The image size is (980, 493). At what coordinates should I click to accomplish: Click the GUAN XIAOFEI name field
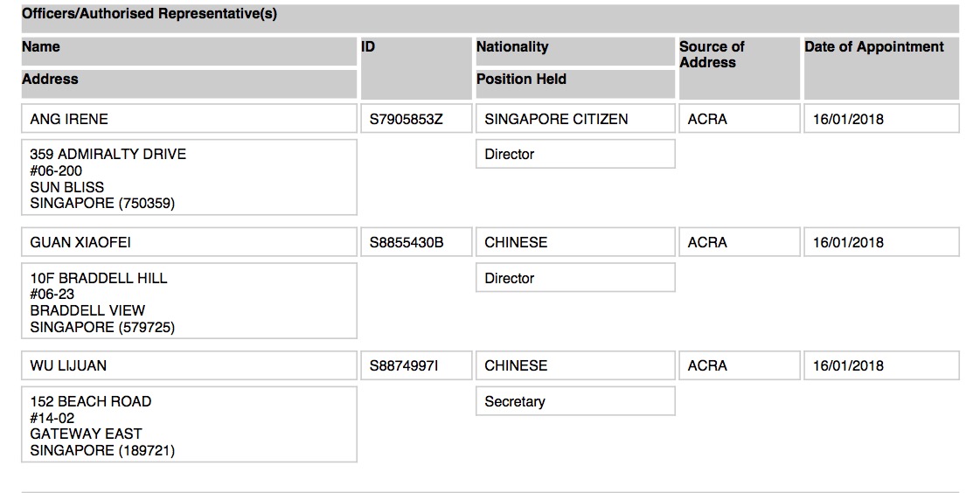click(190, 242)
